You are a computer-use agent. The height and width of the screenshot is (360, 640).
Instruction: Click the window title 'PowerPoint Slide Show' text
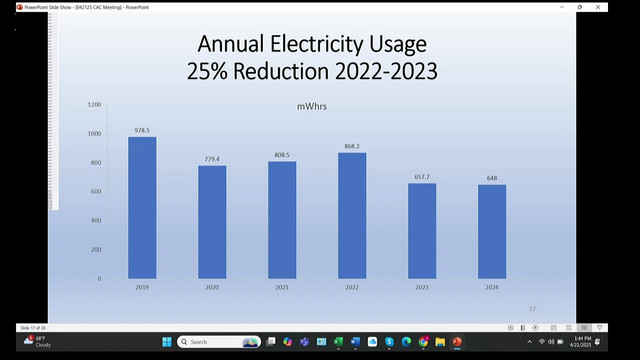(48, 7)
